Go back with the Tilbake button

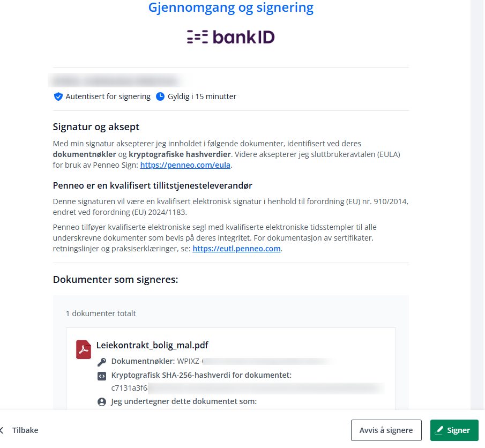click(x=25, y=430)
